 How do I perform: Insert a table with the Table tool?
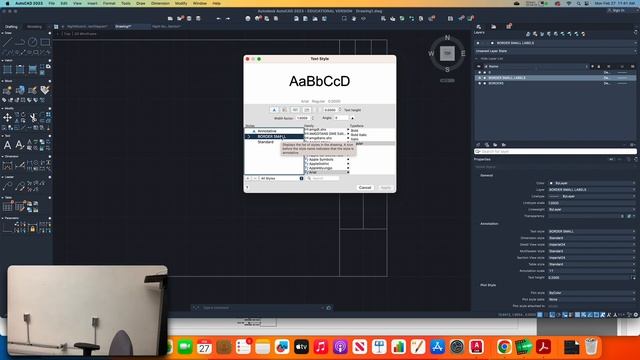(x=7, y=207)
